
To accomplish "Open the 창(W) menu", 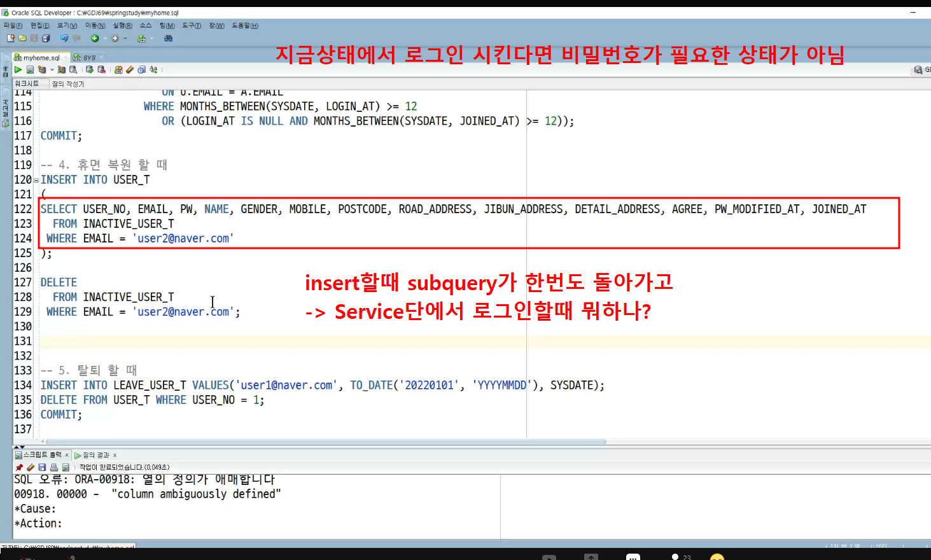I will [x=216, y=25].
